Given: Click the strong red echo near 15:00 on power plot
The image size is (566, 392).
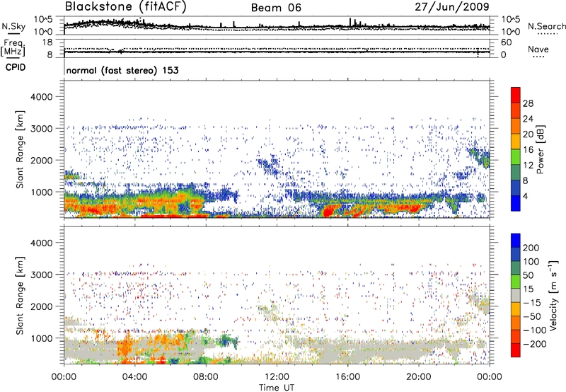Looking at the screenshot, I should 328,211.
